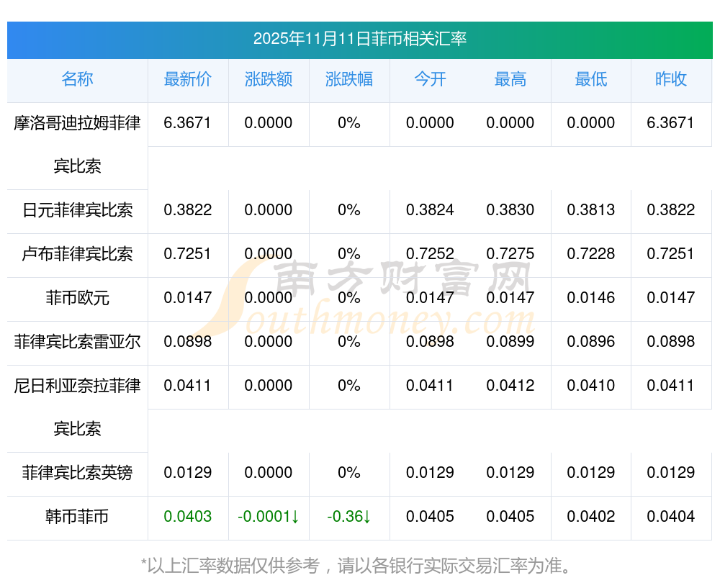Open the 日元菲律宾比索 row name
This screenshot has height=588, width=720.
(x=77, y=210)
